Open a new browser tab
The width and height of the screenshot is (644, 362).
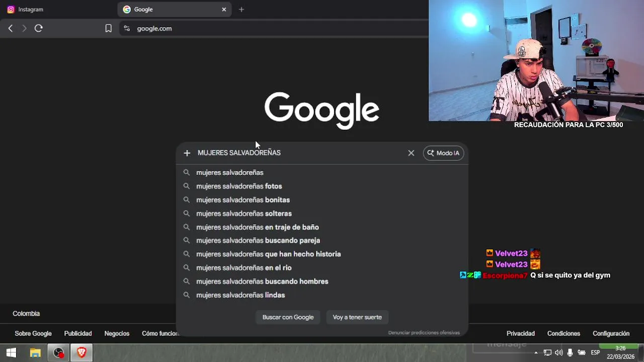coord(242,10)
